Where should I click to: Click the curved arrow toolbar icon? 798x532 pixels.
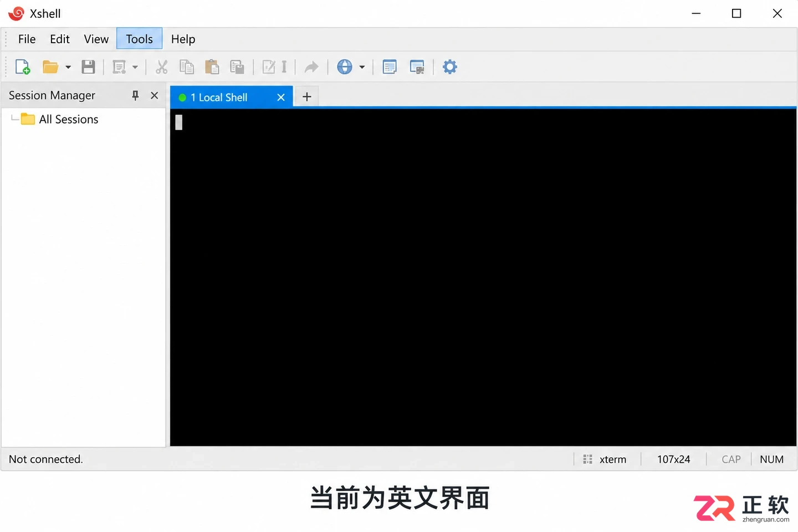[x=311, y=67]
